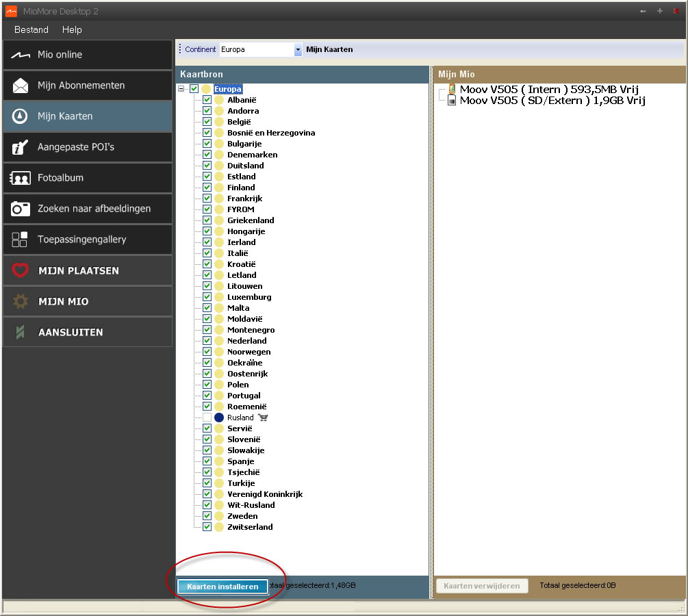Image resolution: width=688 pixels, height=616 pixels.
Task: Open the MIJN MIO panel
Action: (88, 301)
